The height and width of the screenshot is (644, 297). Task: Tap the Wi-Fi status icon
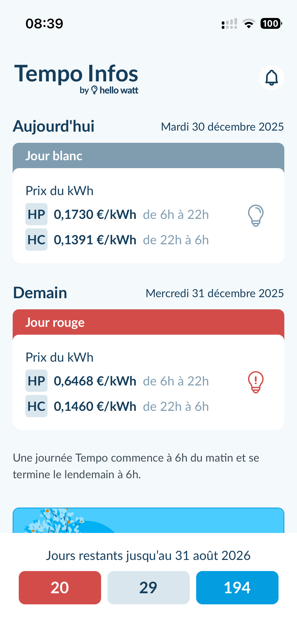click(x=249, y=24)
